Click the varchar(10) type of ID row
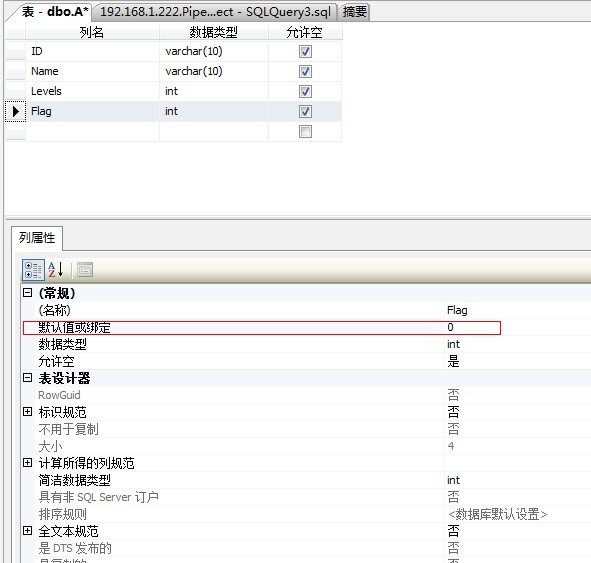 tap(213, 52)
